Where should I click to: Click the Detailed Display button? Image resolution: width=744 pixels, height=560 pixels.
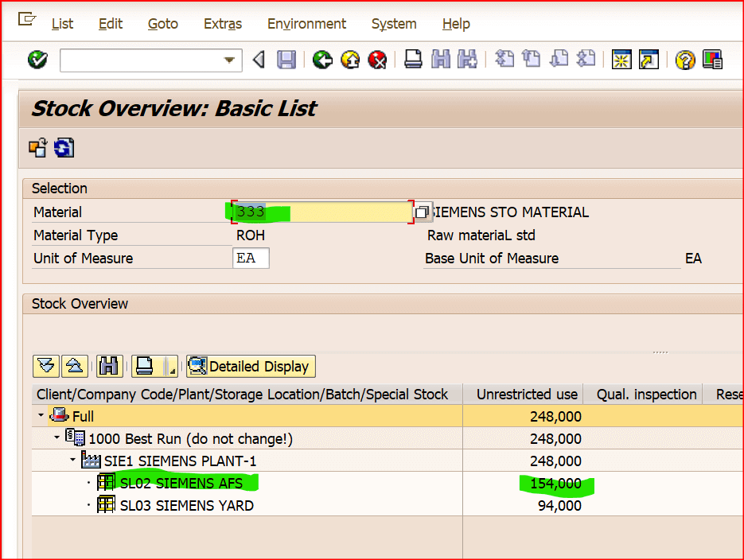(x=251, y=366)
